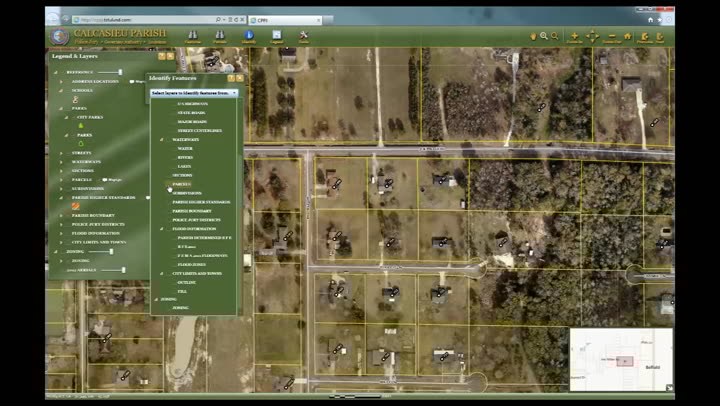
Task: Open the Tools wrench-and-screwdriver icon
Action: [x=304, y=35]
